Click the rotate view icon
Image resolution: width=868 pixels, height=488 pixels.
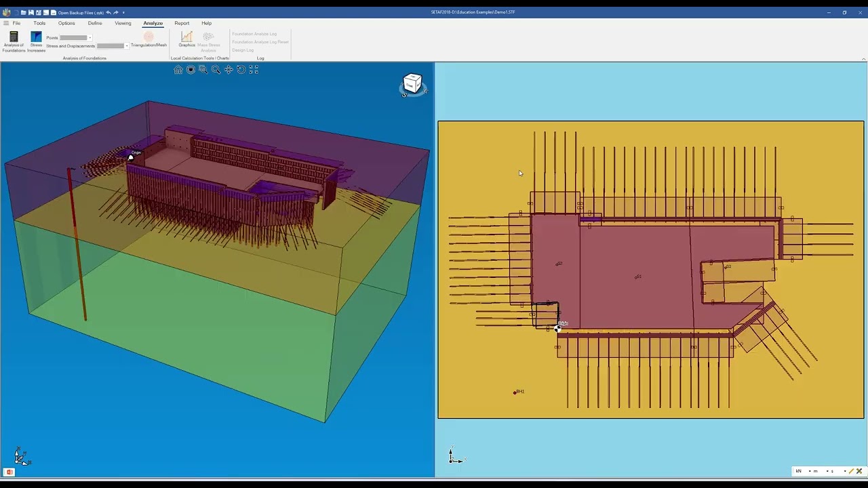coord(241,70)
